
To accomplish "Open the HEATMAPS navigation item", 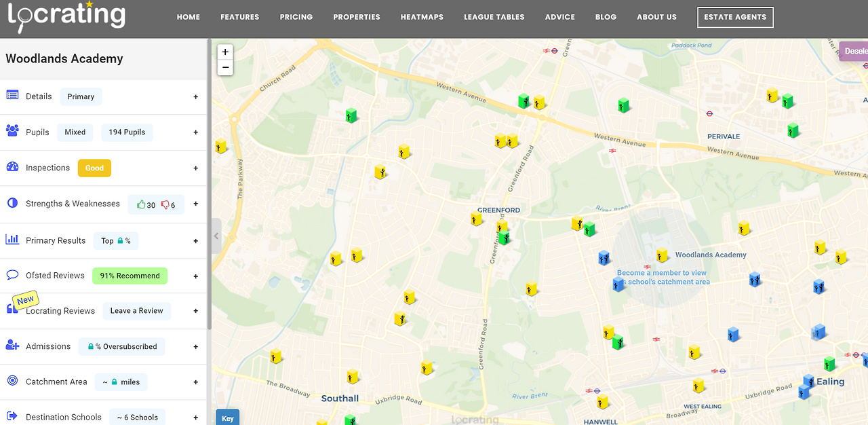I will [x=422, y=17].
